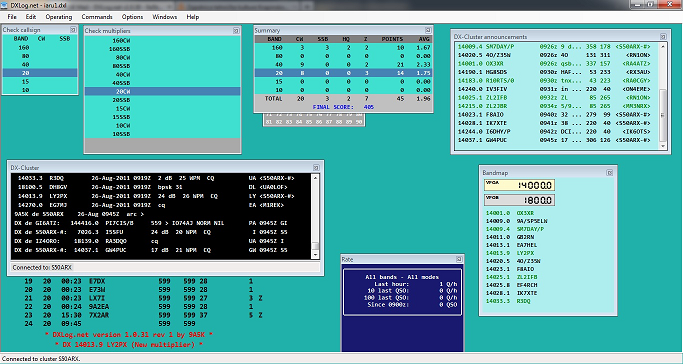The image size is (683, 364).
Task: Open the Operating menu
Action: coord(59,17)
